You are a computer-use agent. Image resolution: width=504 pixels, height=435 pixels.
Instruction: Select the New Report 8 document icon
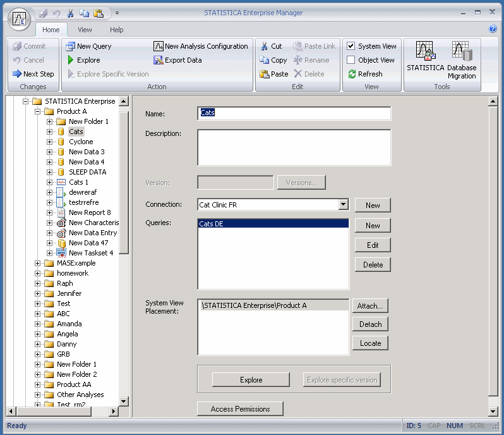[x=61, y=212]
